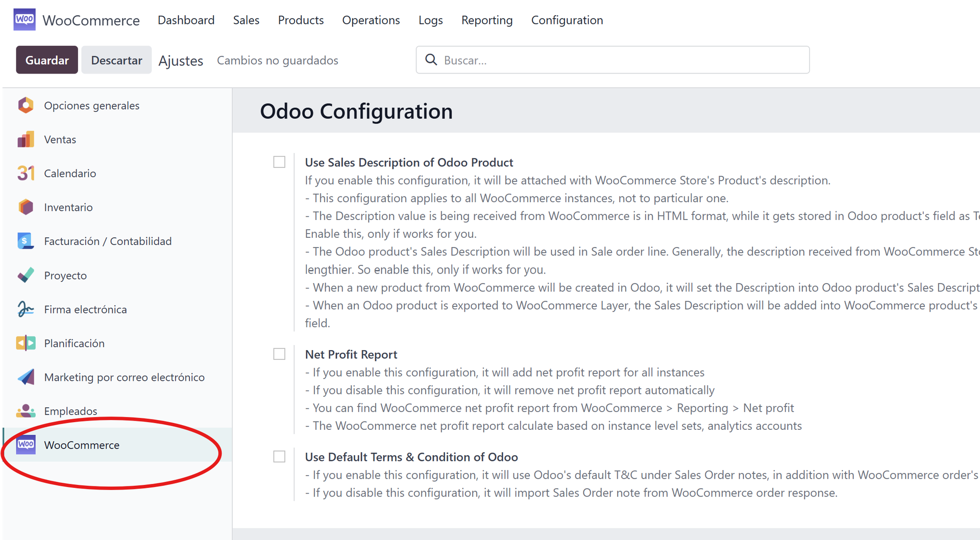Image resolution: width=980 pixels, height=540 pixels.
Task: Open Opciones generales settings icon
Action: click(26, 105)
